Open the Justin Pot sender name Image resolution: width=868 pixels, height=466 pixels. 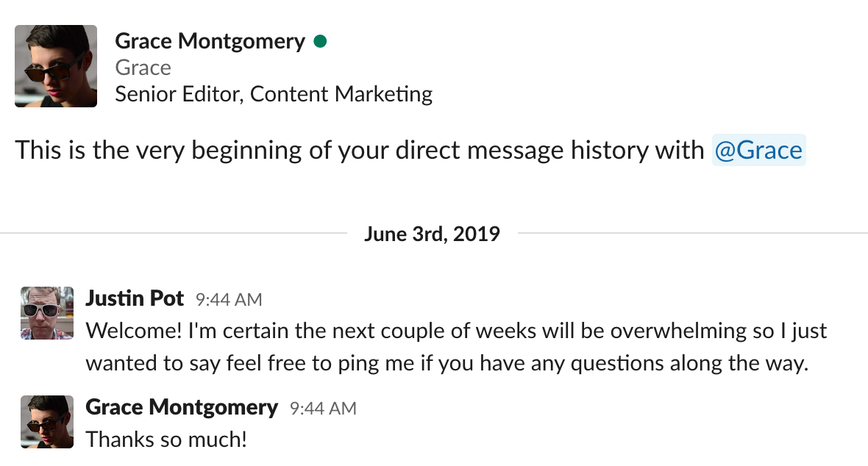click(135, 298)
